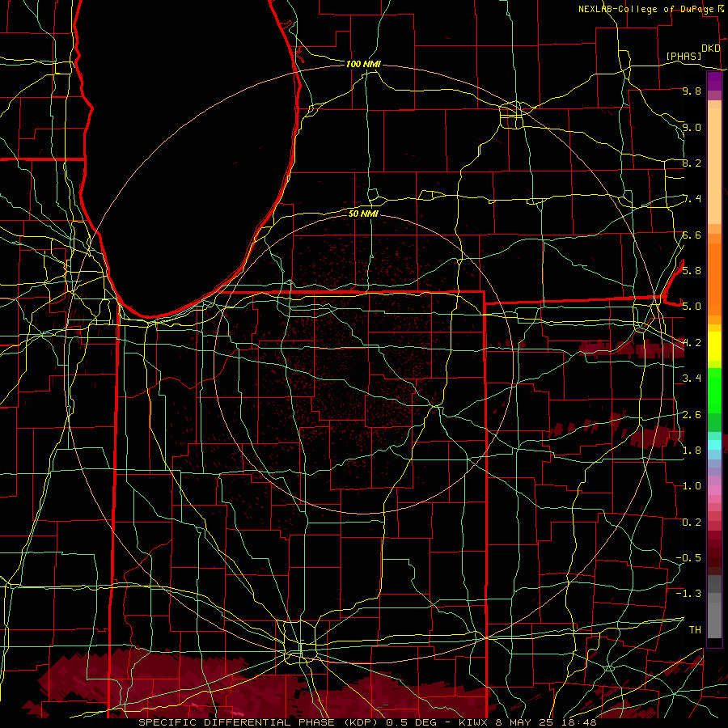This screenshot has width=728, height=728.
Task: Click the 8 MAY 25 date text
Action: [526, 722]
